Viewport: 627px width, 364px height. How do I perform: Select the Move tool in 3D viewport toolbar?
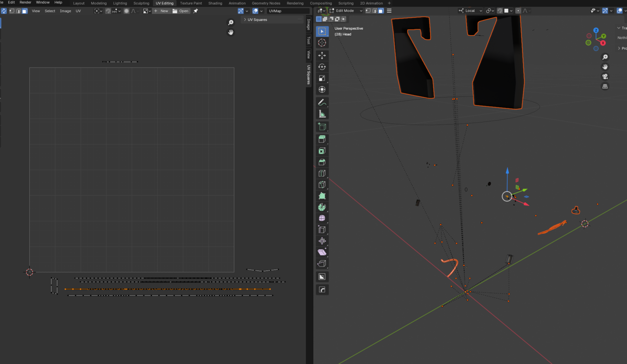pyautogui.click(x=322, y=55)
